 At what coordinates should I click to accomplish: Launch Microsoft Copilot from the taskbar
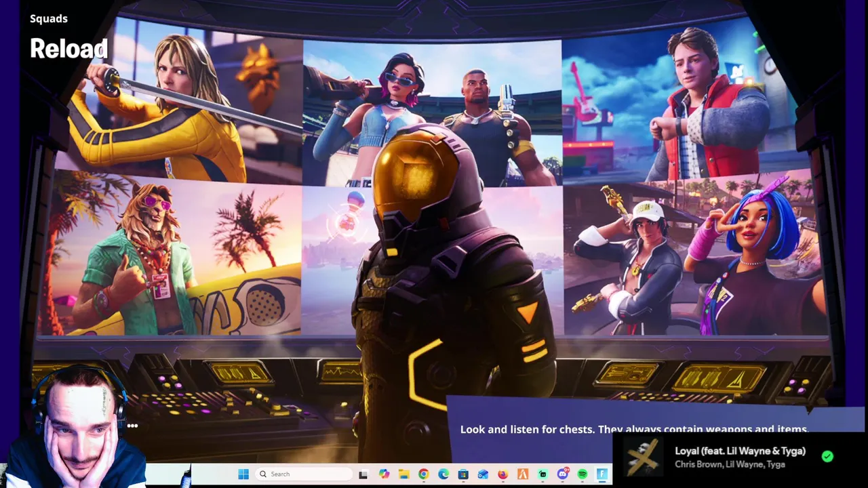384,474
